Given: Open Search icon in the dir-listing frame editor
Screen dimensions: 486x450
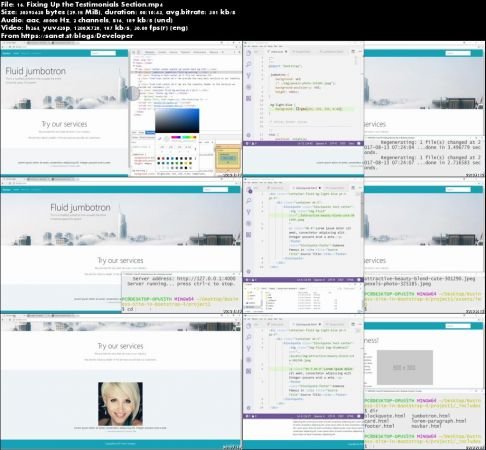Looking at the screenshot, I should (x=248, y=337).
